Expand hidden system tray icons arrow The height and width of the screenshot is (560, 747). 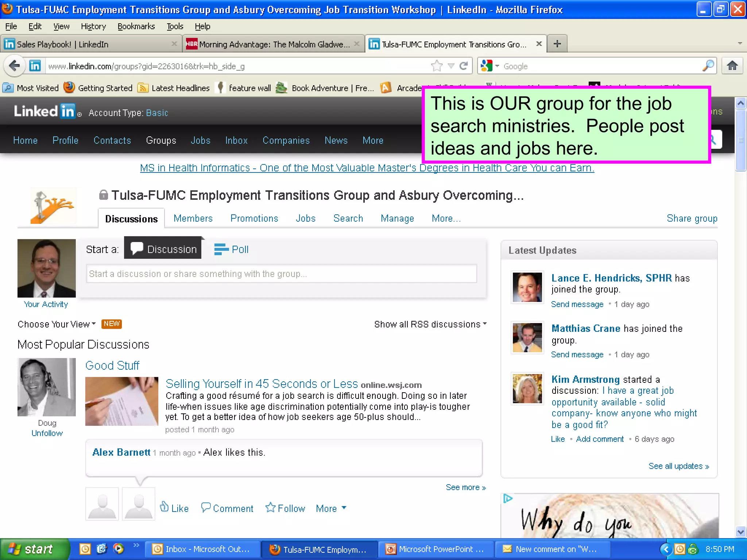click(x=666, y=549)
